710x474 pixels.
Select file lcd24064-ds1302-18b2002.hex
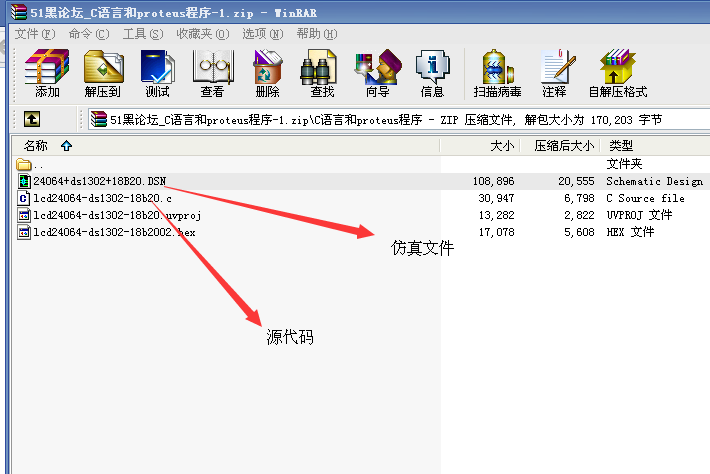click(x=114, y=232)
